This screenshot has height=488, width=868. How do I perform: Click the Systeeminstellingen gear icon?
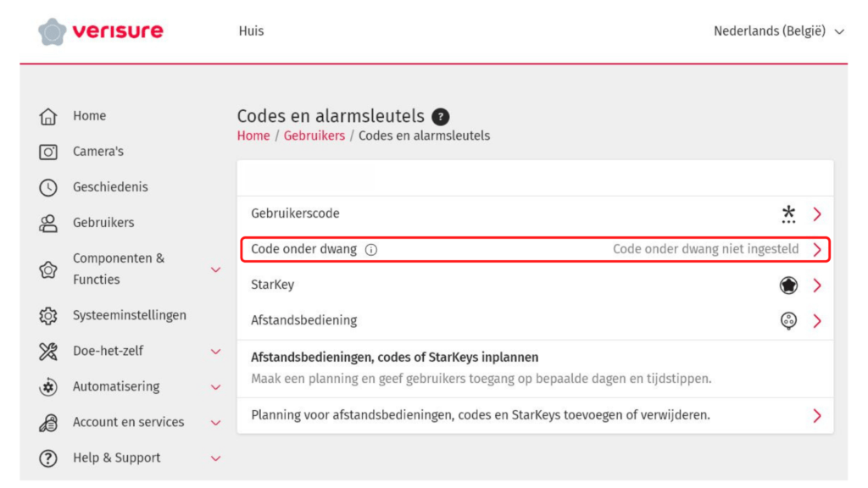point(48,316)
